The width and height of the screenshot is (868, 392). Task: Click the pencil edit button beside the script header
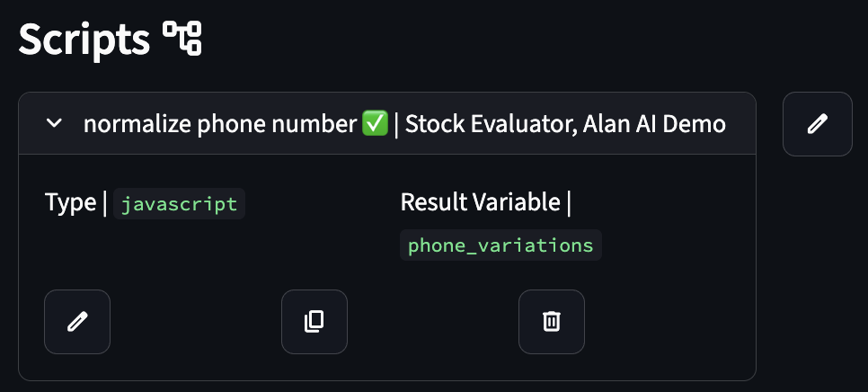point(817,124)
